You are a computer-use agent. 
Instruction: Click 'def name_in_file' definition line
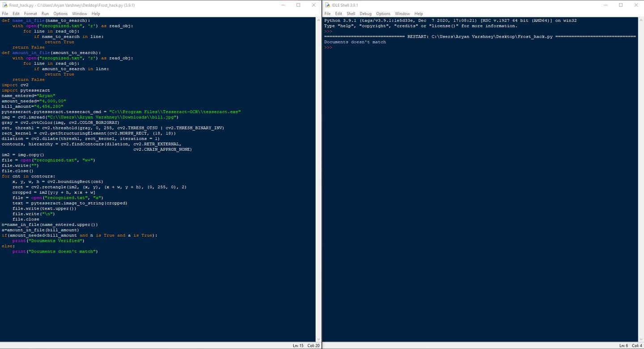(46, 21)
